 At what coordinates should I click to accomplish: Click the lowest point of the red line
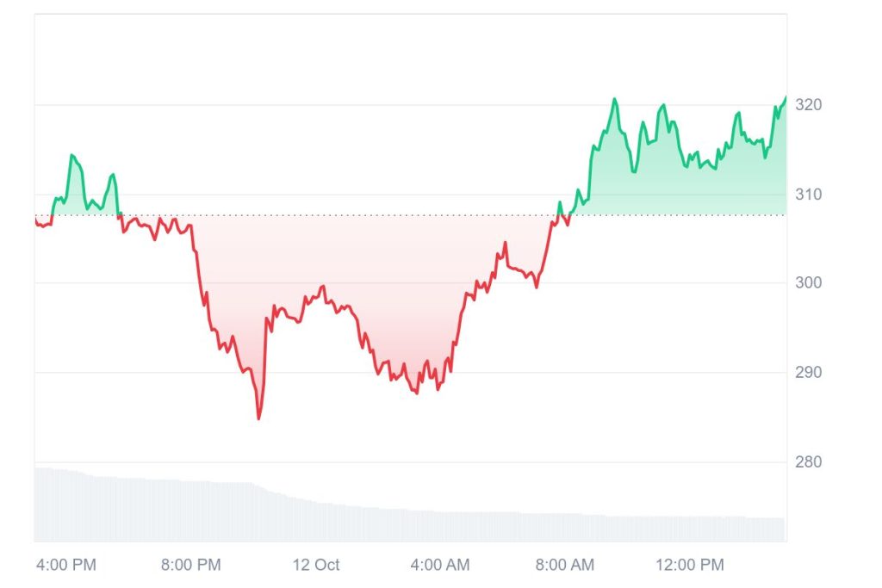point(258,418)
